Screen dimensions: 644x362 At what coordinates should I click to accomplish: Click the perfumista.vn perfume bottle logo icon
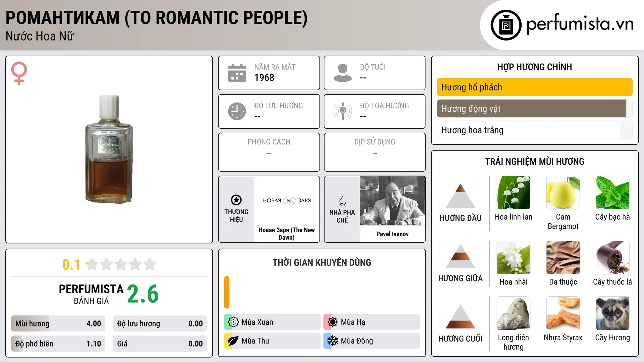[506, 25]
